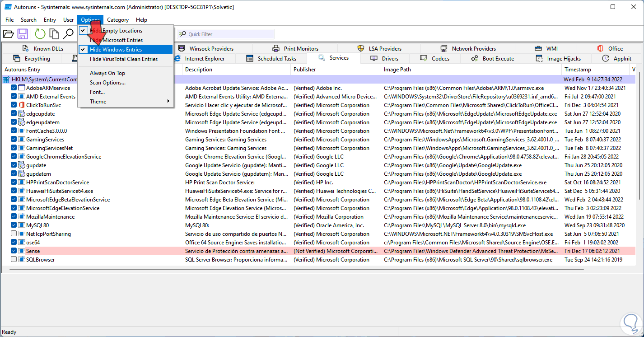Open the AppInit tab
The width and height of the screenshot is (644, 337).
click(617, 59)
